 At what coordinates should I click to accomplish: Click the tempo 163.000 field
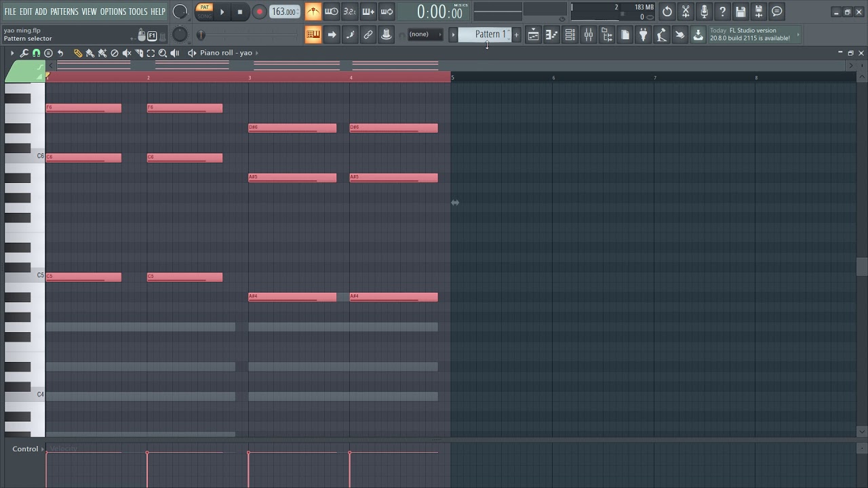[283, 12]
